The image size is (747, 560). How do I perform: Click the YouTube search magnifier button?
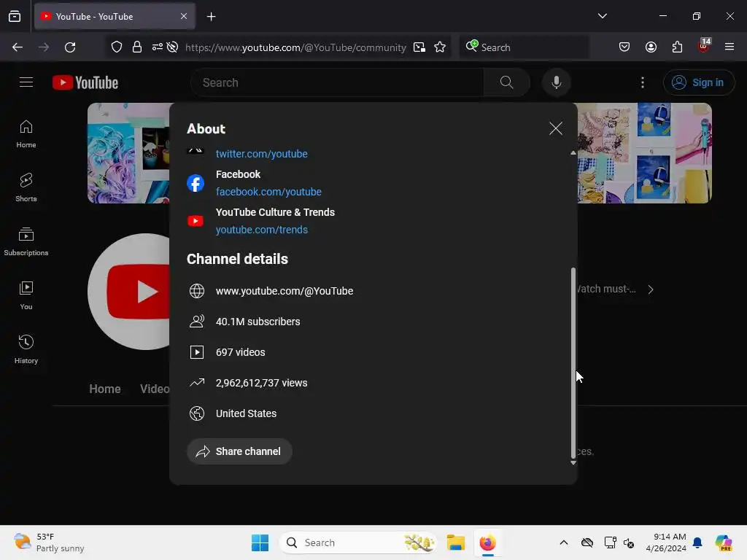(x=506, y=83)
